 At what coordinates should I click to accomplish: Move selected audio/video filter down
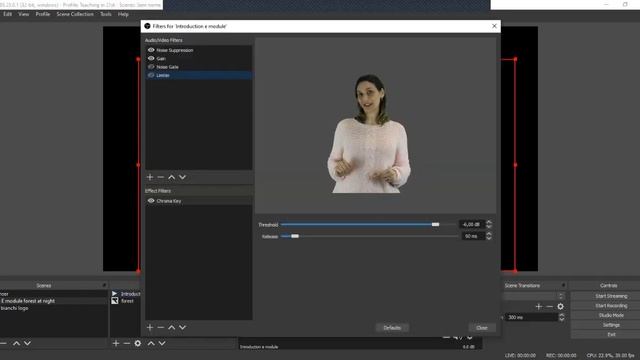[x=182, y=177]
